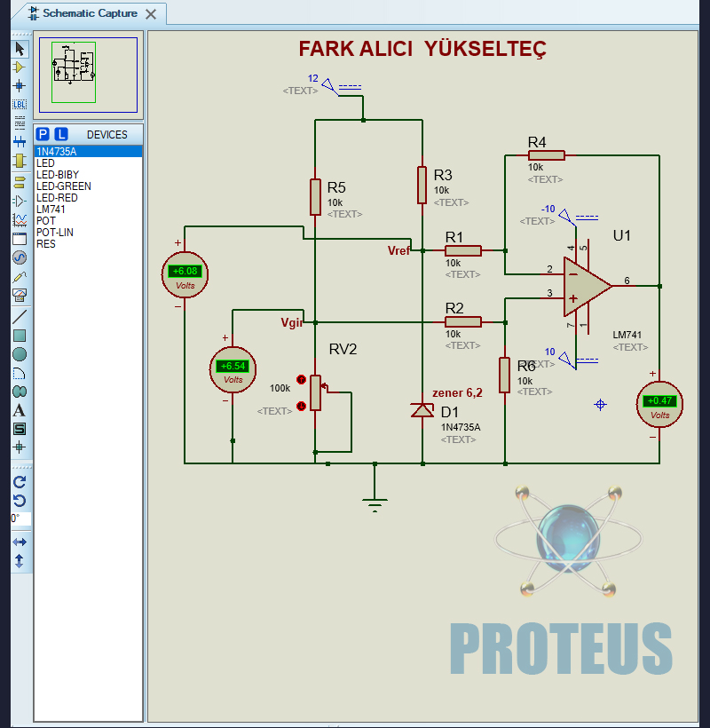Select the Voltage Probe mode tool
Viewport: 710px width, 728px height.
tap(20, 277)
